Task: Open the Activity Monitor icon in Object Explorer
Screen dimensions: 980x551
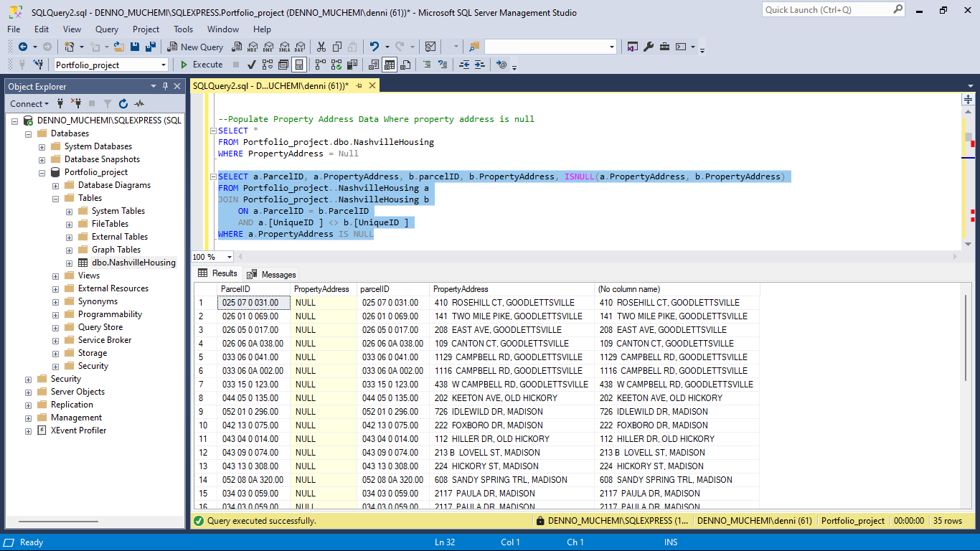Action: point(138,103)
